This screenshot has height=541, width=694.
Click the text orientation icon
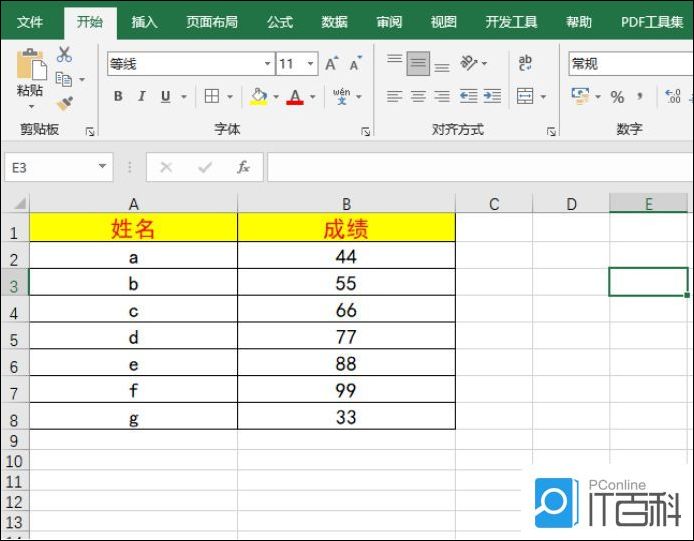pos(469,63)
